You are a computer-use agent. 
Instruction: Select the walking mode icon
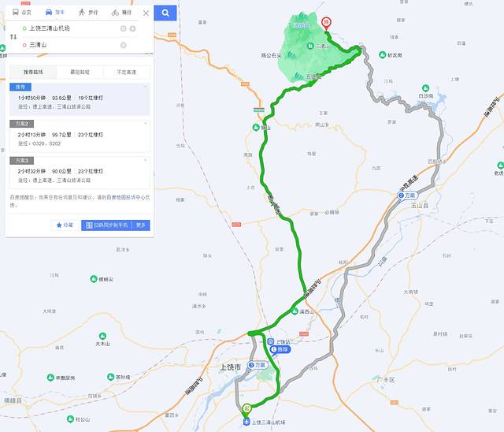(x=82, y=13)
